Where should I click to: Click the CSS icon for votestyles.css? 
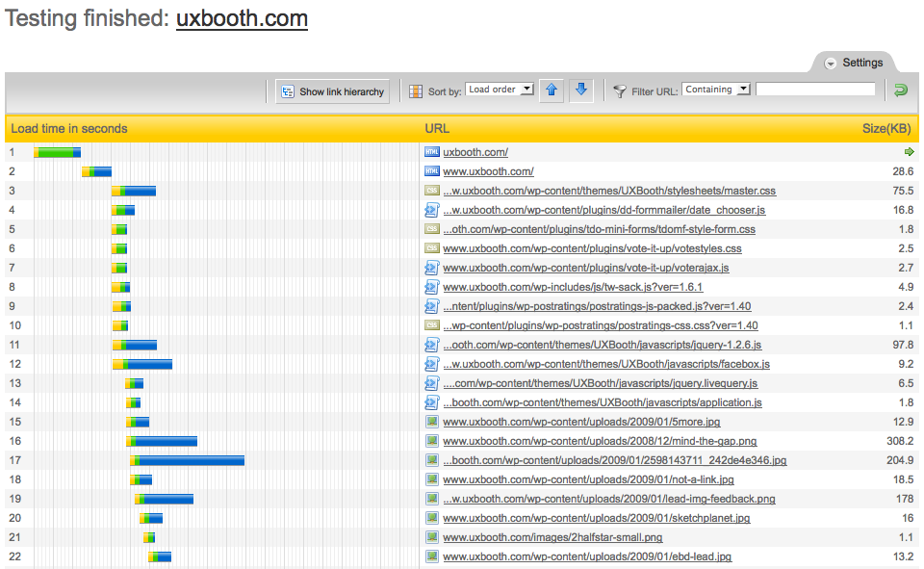tap(432, 248)
